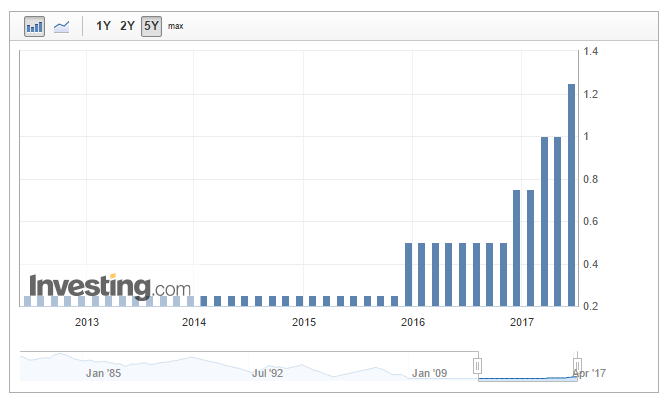Click Jan '85 in the navigator timeline
This screenshot has width=667, height=403.
click(x=104, y=373)
